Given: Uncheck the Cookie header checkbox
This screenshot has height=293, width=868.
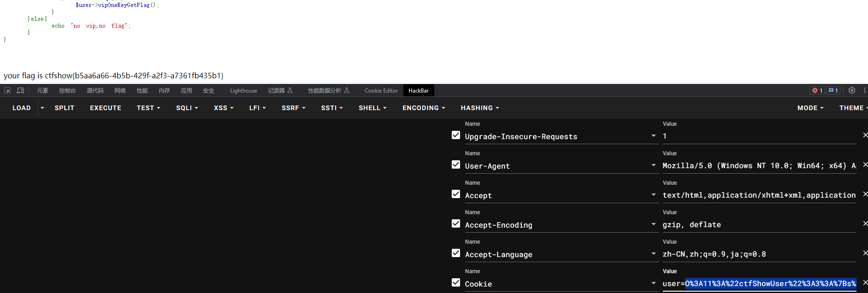Looking at the screenshot, I should tap(456, 282).
